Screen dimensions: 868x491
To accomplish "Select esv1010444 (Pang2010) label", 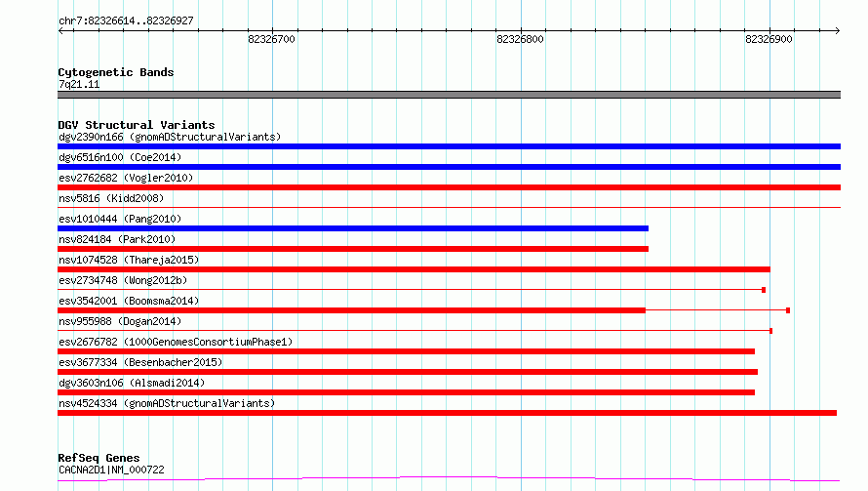I will point(120,219).
